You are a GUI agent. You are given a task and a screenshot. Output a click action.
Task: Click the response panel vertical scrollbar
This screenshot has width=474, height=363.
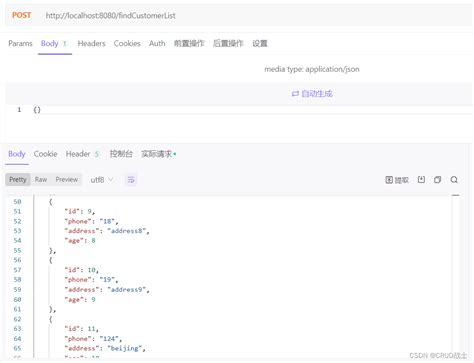(x=456, y=277)
